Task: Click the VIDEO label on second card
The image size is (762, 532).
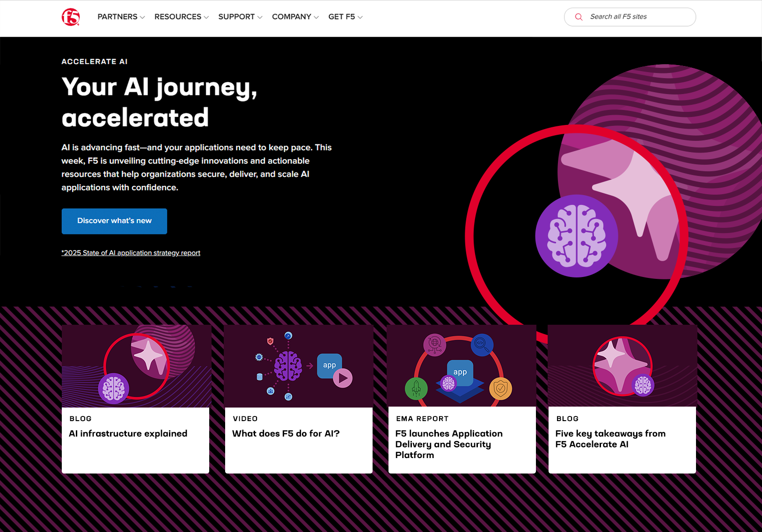Action: [245, 419]
